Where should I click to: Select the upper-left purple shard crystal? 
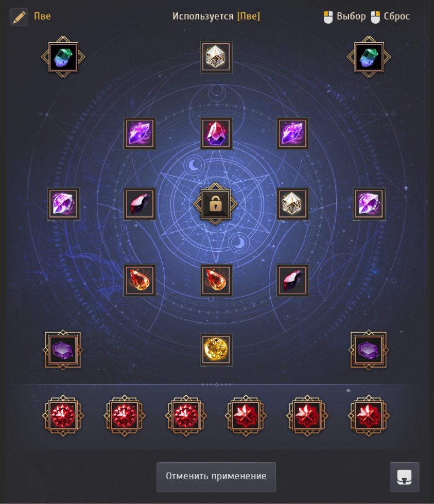[140, 133]
